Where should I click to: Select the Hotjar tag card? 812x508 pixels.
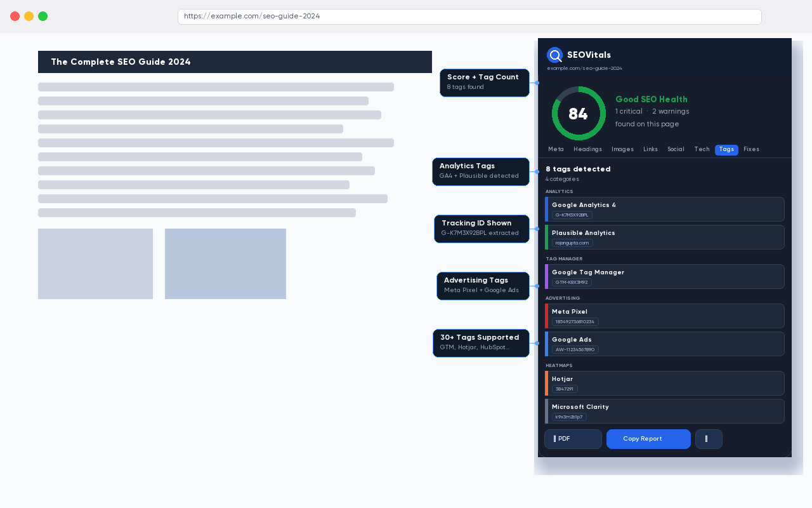click(x=665, y=383)
